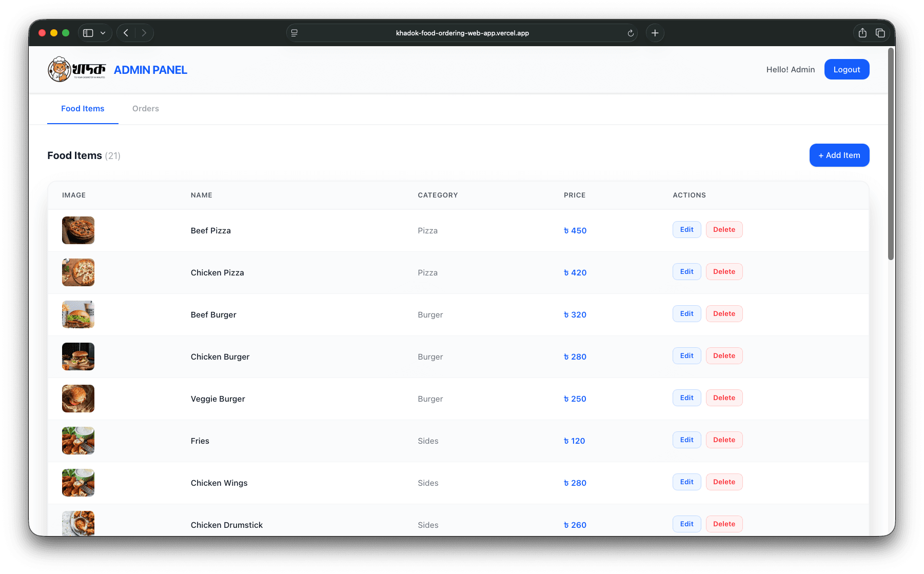
Task: Click the Hello! Admin greeting
Action: 790,70
